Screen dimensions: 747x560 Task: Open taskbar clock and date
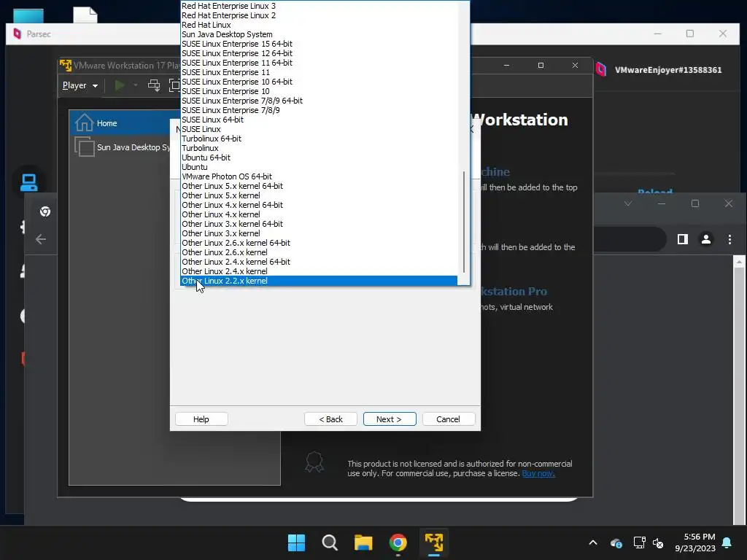[695, 542]
